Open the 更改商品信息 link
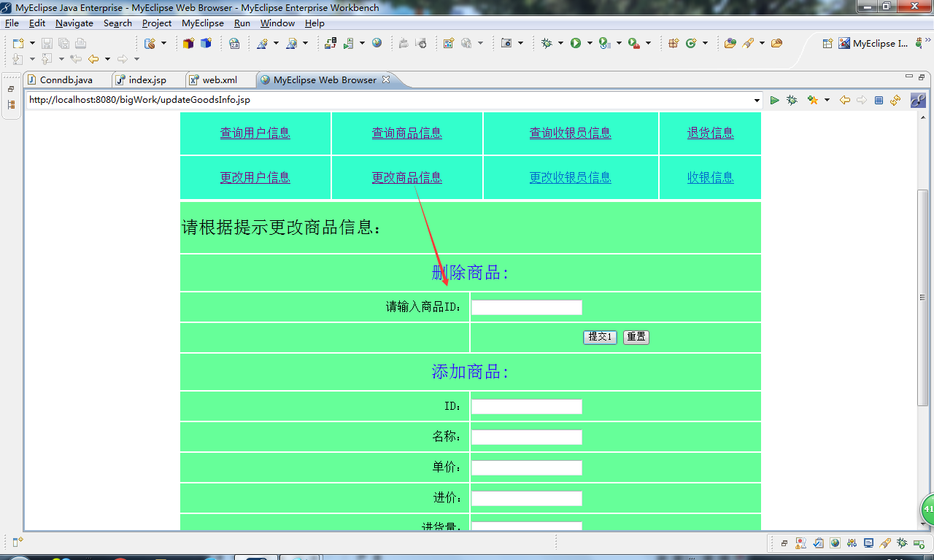The height and width of the screenshot is (560, 934). [x=407, y=177]
